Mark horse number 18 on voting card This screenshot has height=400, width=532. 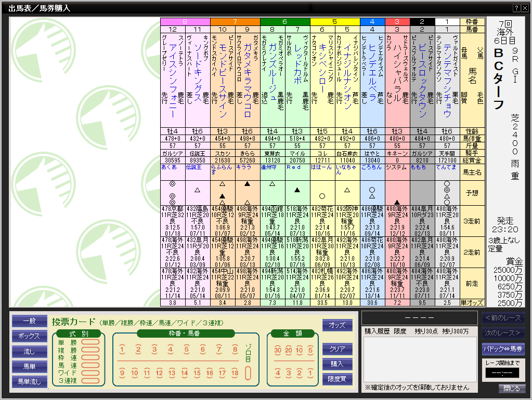(235, 373)
